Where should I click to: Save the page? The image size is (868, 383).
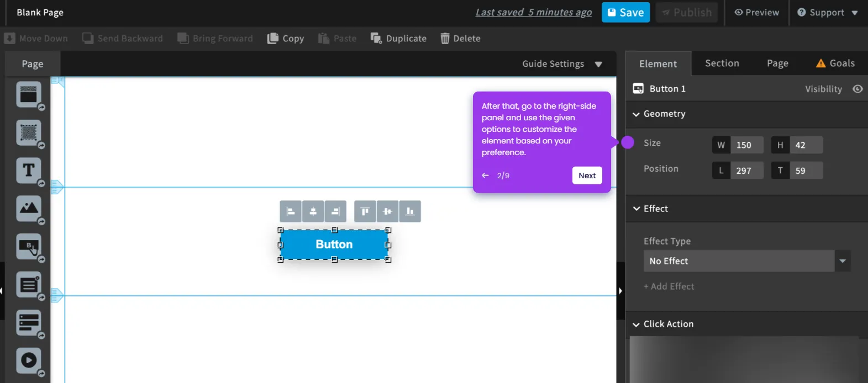(x=625, y=12)
